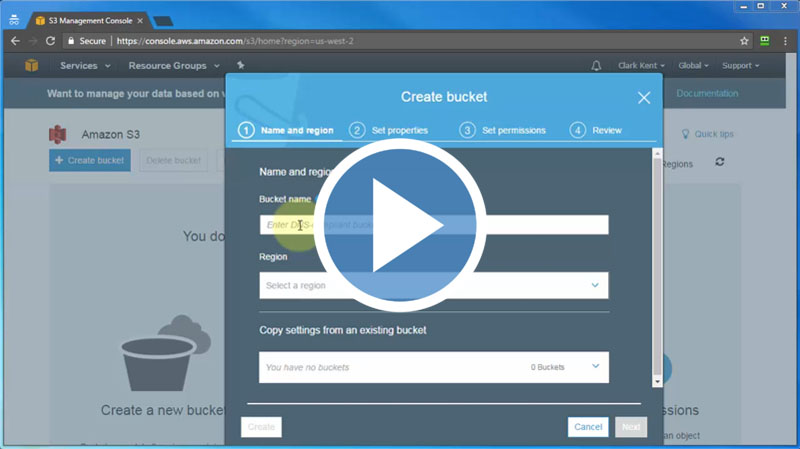Open the Documentation link
Screen dimensions: 800x449
(707, 94)
